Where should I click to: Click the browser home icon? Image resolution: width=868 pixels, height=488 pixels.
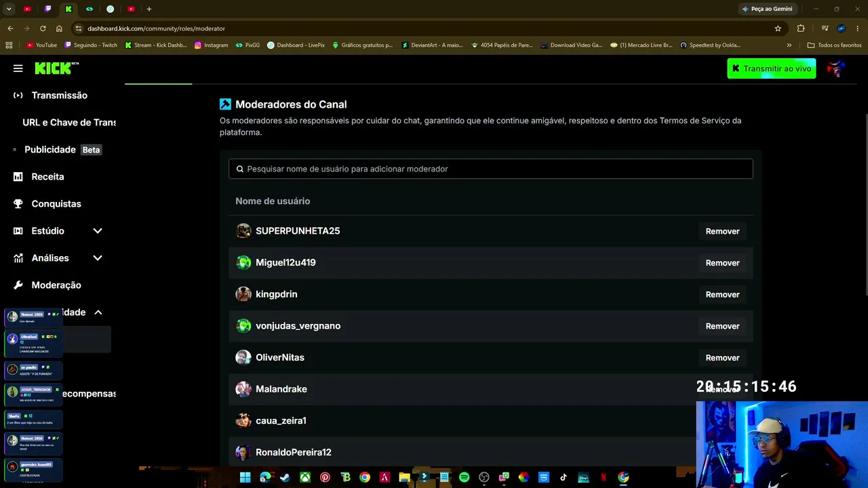[x=59, y=28]
